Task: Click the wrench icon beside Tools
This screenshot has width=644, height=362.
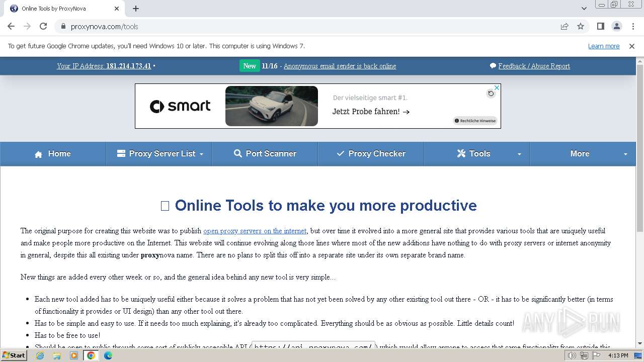Action: (461, 154)
